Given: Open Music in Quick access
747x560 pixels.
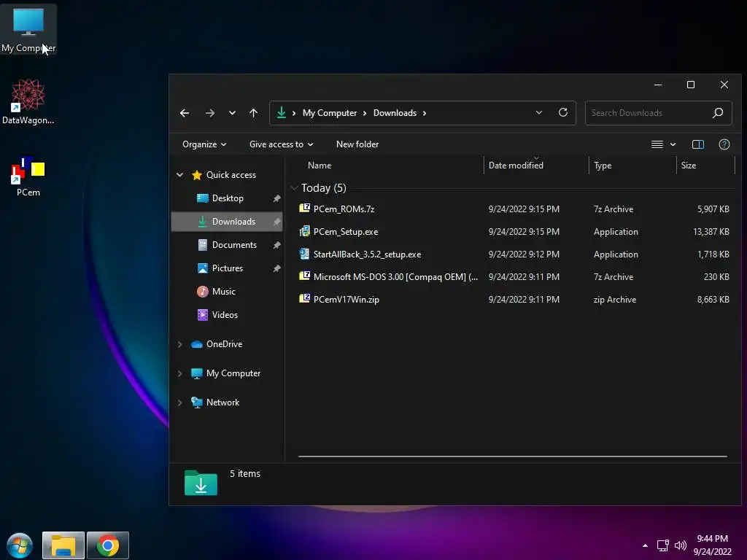Looking at the screenshot, I should coord(223,292).
